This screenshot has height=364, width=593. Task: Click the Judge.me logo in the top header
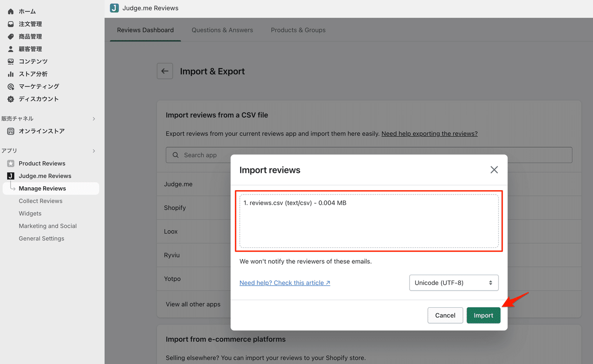pos(114,8)
